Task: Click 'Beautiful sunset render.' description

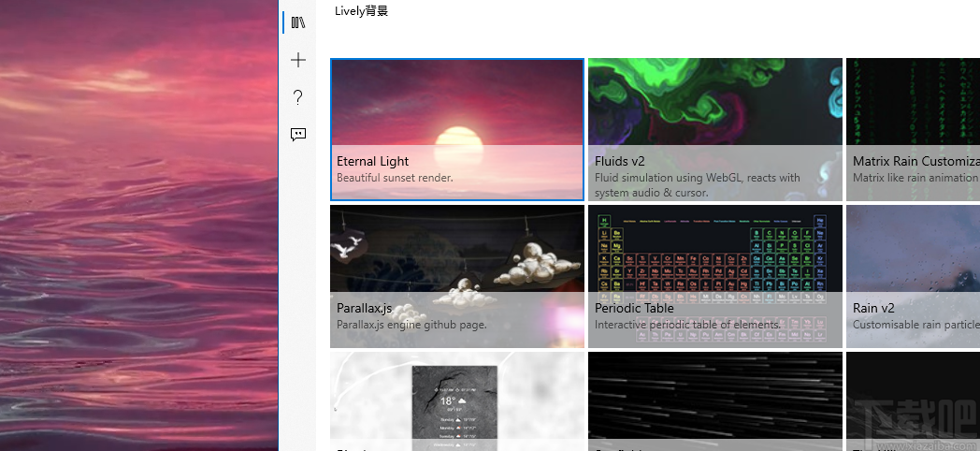Action: [x=395, y=178]
